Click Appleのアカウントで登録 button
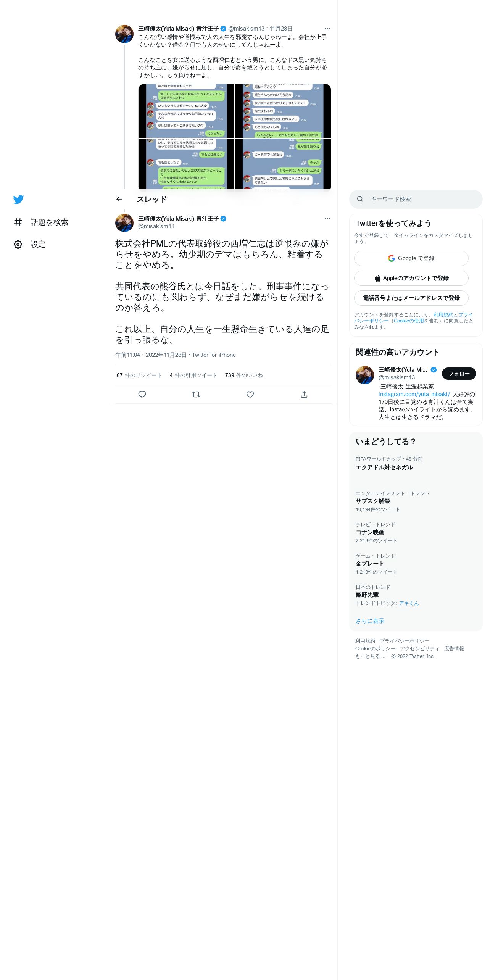490x980 pixels. (411, 278)
